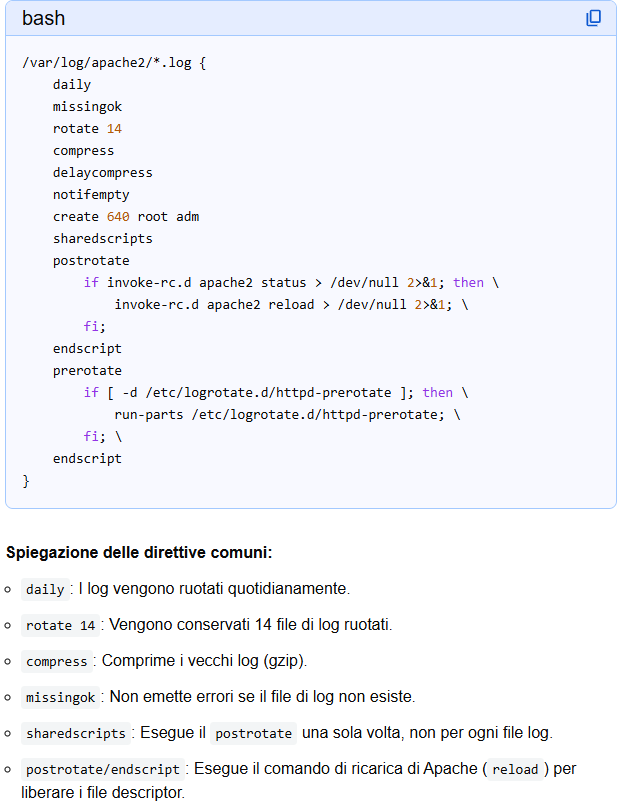
Task: Click the 'sharedscripts' inline code chip
Action: click(75, 733)
